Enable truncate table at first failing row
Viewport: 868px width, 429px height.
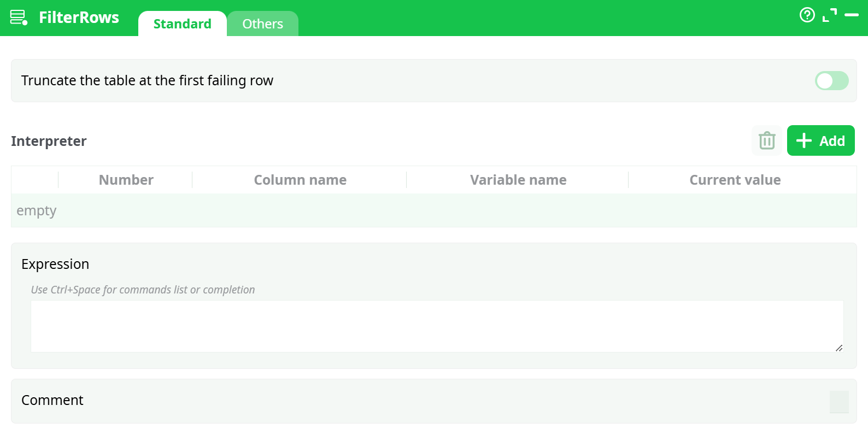coord(831,81)
